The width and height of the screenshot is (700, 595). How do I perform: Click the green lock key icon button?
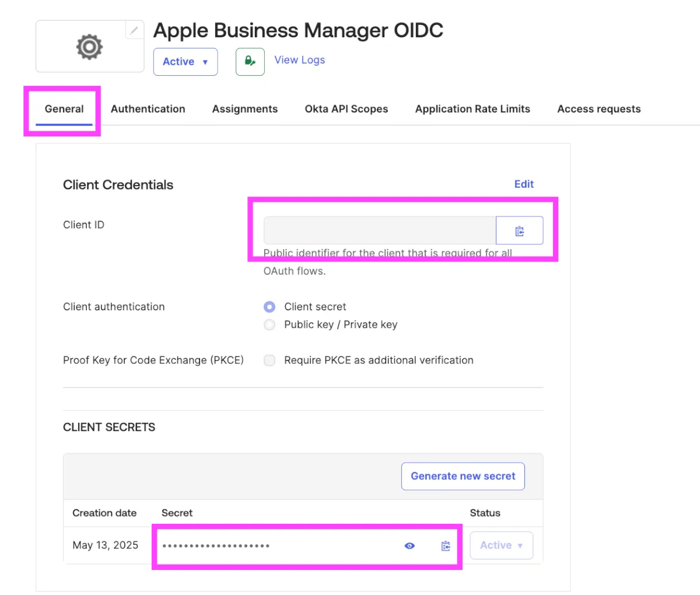tap(250, 61)
